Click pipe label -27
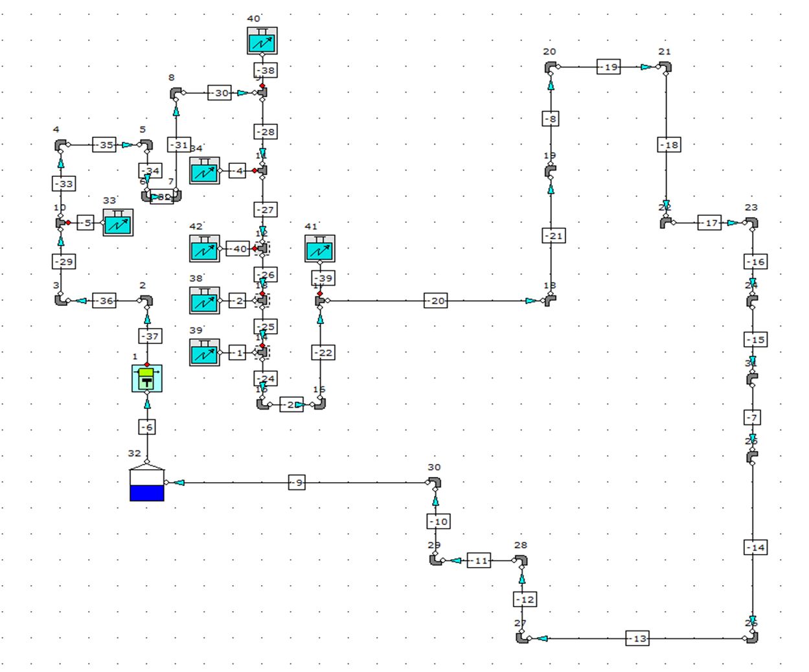Image resolution: width=809 pixels, height=672 pixels. [x=266, y=209]
